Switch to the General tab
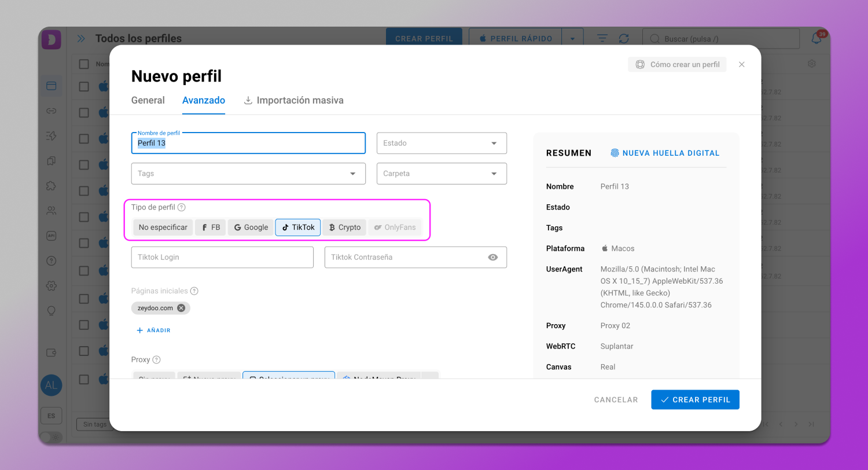Viewport: 868px width, 470px height. (148, 100)
